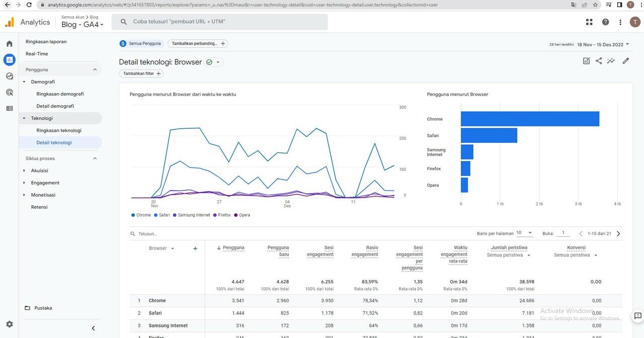Click the Google Analytics logo
This screenshot has height=338, width=644.
tap(10, 22)
